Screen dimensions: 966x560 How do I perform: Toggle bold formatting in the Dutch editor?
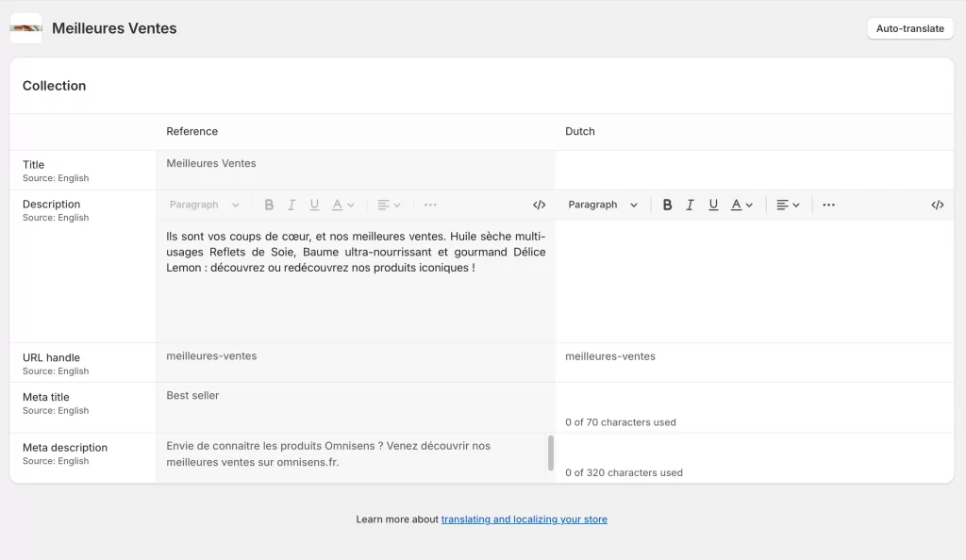[668, 205]
